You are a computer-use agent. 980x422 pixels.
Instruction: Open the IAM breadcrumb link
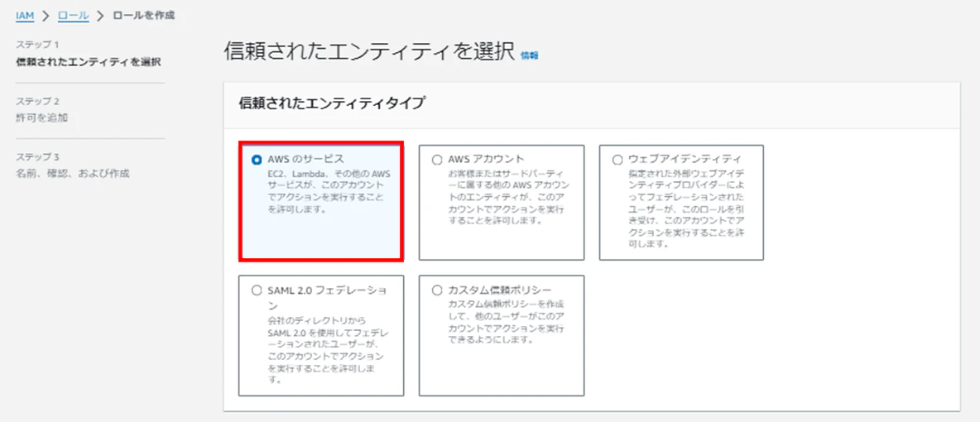[24, 15]
